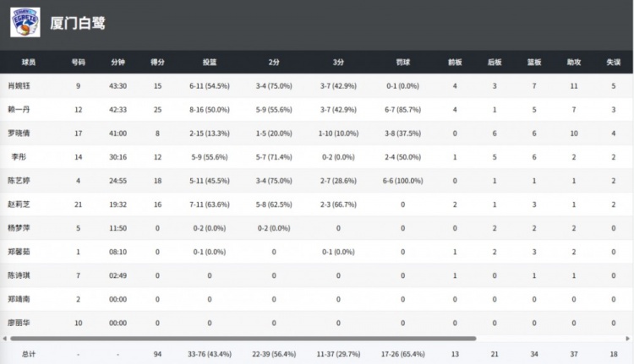Select player name 肖婉钰
Image resolution: width=634 pixels, height=364 pixels.
tap(19, 85)
